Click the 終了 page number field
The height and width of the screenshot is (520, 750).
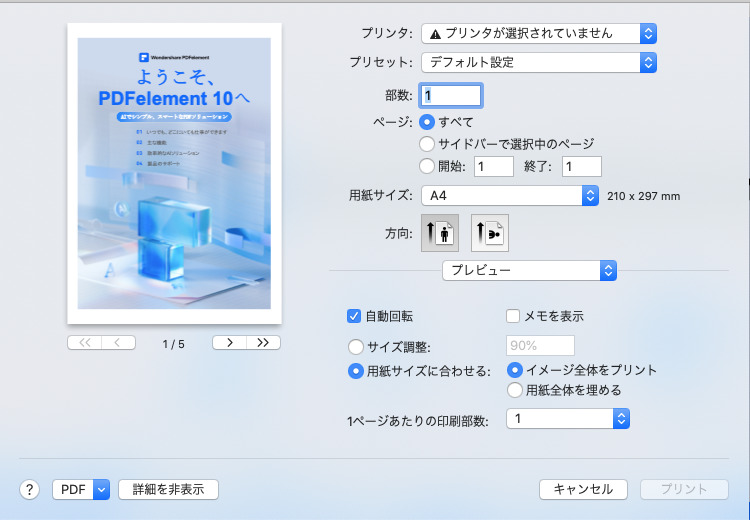pos(582,166)
